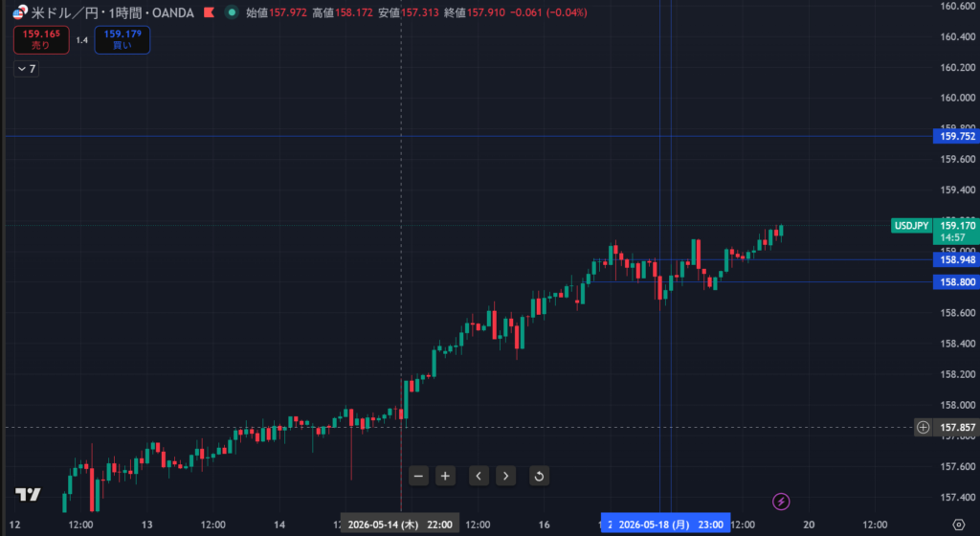Zoom out with the minus button
The width and height of the screenshot is (980, 536).
pyautogui.click(x=418, y=476)
